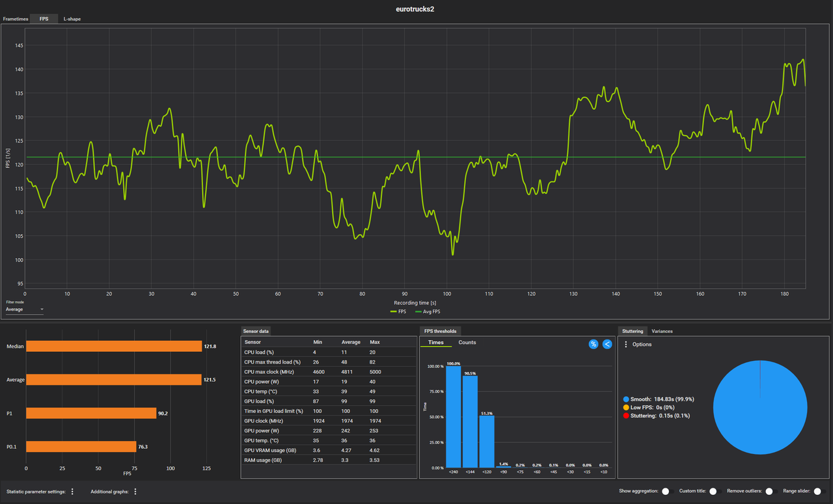
Task: Click the percent toggle icon in thresholds
Action: 594,344
